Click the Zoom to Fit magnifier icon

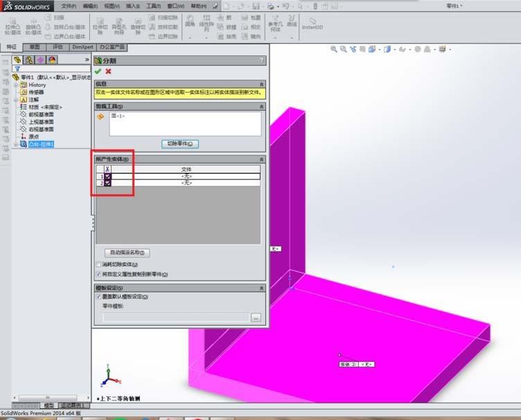tap(334, 49)
